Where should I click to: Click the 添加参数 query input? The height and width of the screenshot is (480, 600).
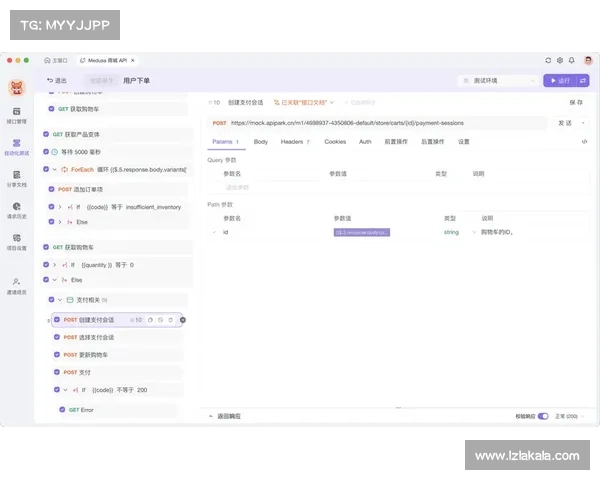[x=237, y=187]
